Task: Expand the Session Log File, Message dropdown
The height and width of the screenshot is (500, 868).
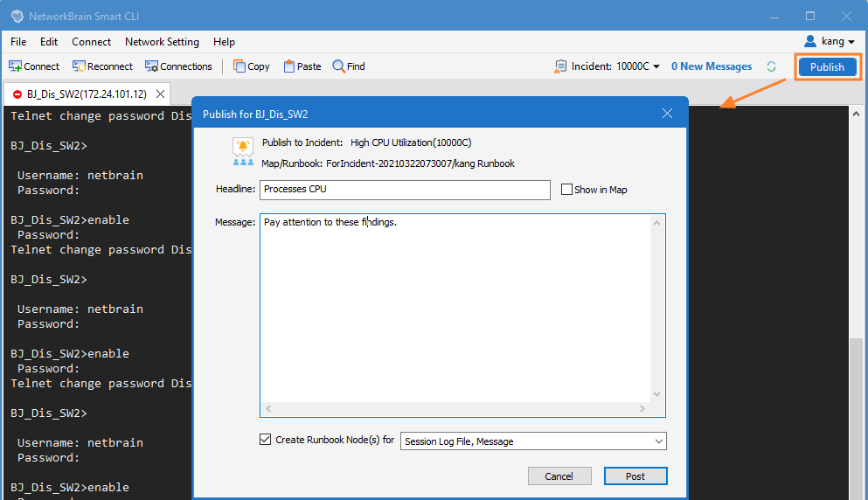Action: tap(659, 441)
